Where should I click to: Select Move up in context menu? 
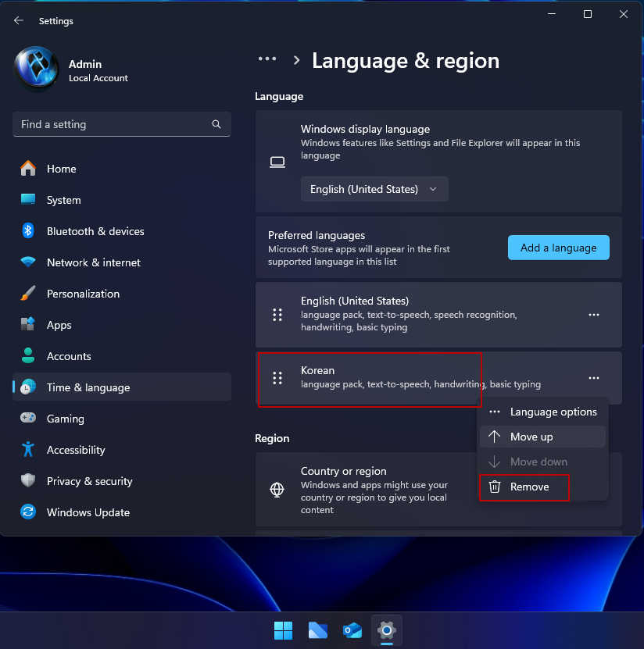click(542, 437)
